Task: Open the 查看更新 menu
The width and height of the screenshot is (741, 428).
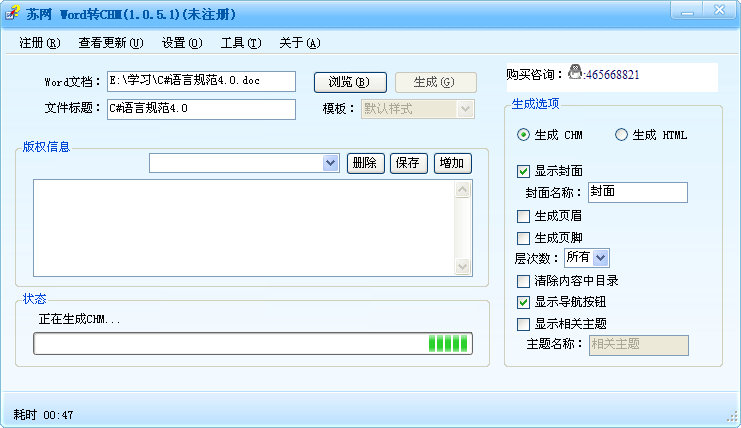Action: coord(111,43)
